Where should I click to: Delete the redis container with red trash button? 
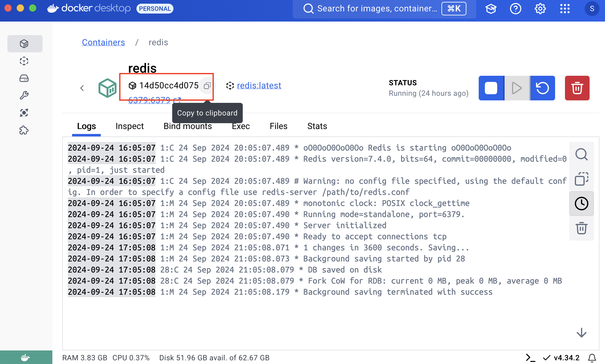[577, 88]
